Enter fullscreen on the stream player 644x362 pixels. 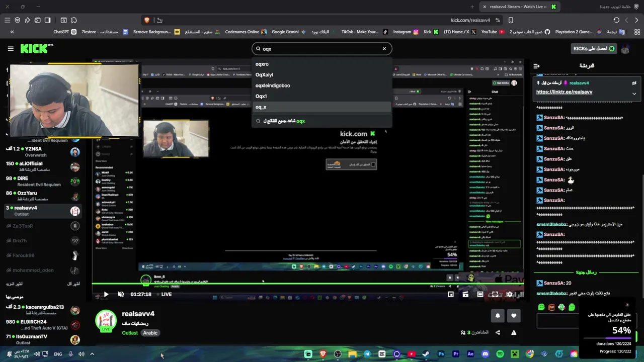(495, 295)
